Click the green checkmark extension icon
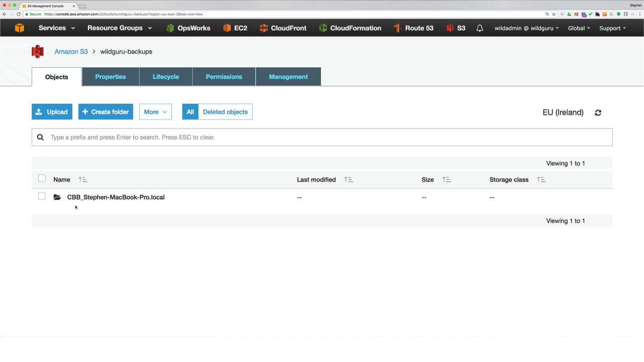The height and width of the screenshot is (362, 644). pos(590,14)
